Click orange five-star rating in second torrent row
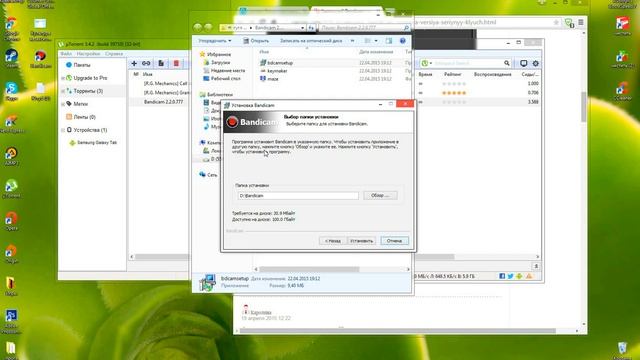The image size is (640, 360). pyautogui.click(x=454, y=93)
